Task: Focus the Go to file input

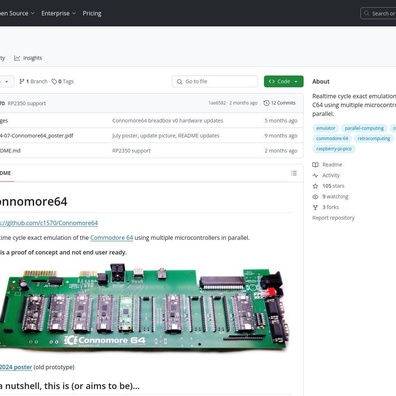Action: point(215,81)
